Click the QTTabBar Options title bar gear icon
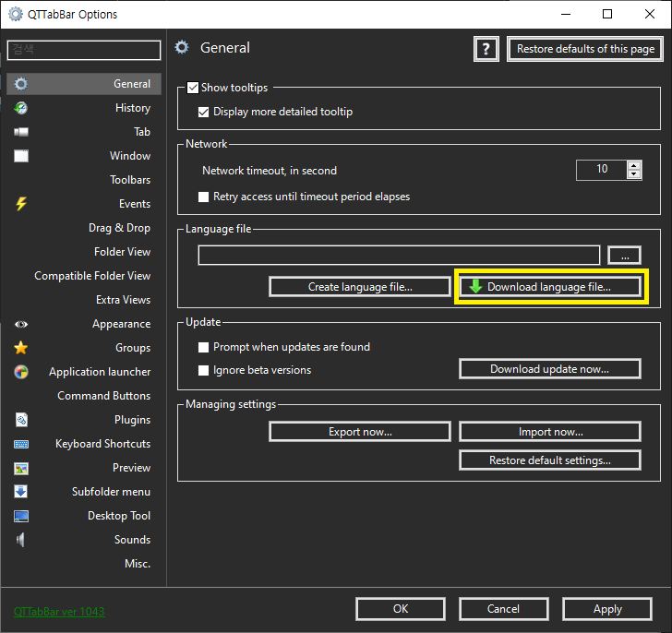This screenshot has height=633, width=672. point(16,14)
